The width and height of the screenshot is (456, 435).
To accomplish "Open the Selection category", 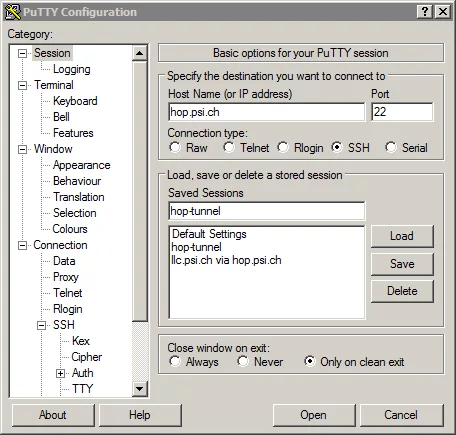I will (x=75, y=213).
